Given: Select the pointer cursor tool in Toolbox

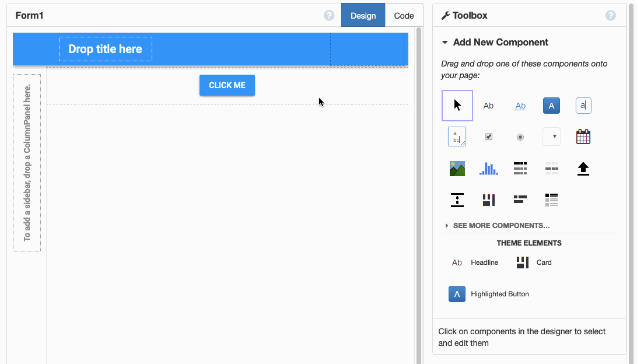Looking at the screenshot, I should 457,106.
